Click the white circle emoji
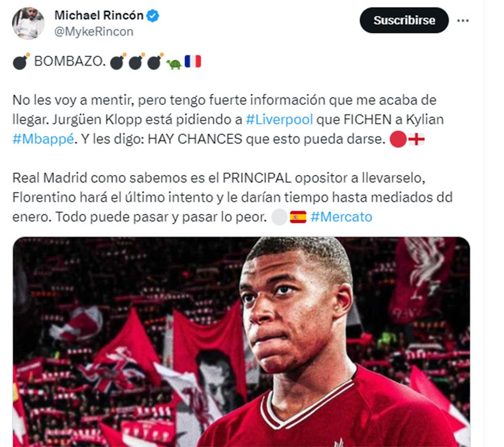The width and height of the screenshot is (504, 447). (x=279, y=217)
